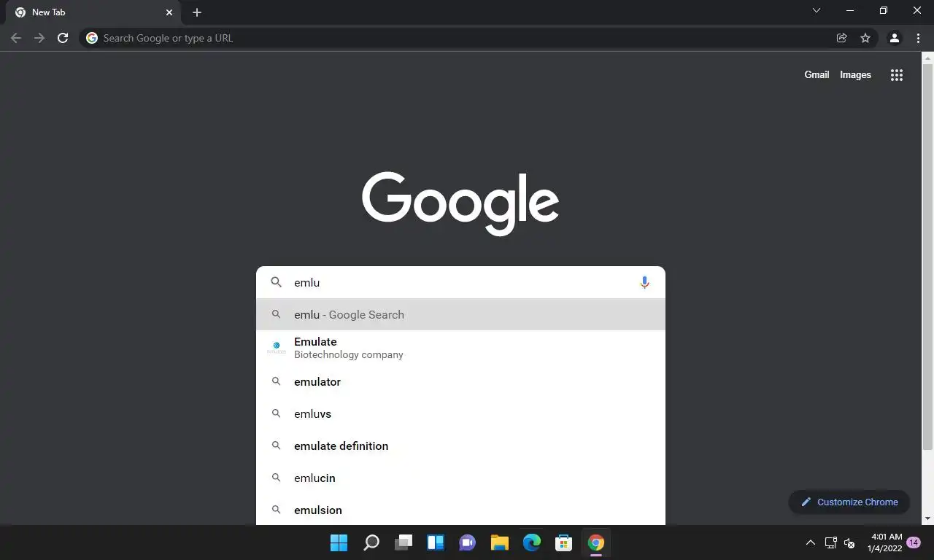The image size is (934, 560).
Task: Click the Chrome icon on the taskbar
Action: click(596, 542)
